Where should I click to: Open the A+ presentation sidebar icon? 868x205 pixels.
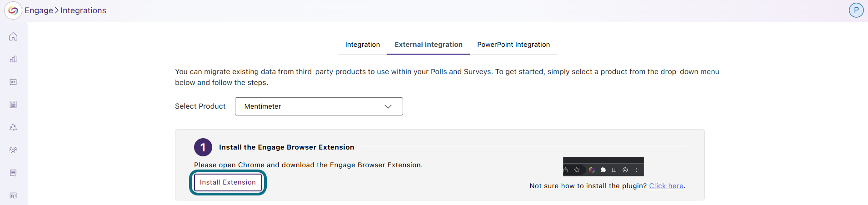tap(13, 82)
